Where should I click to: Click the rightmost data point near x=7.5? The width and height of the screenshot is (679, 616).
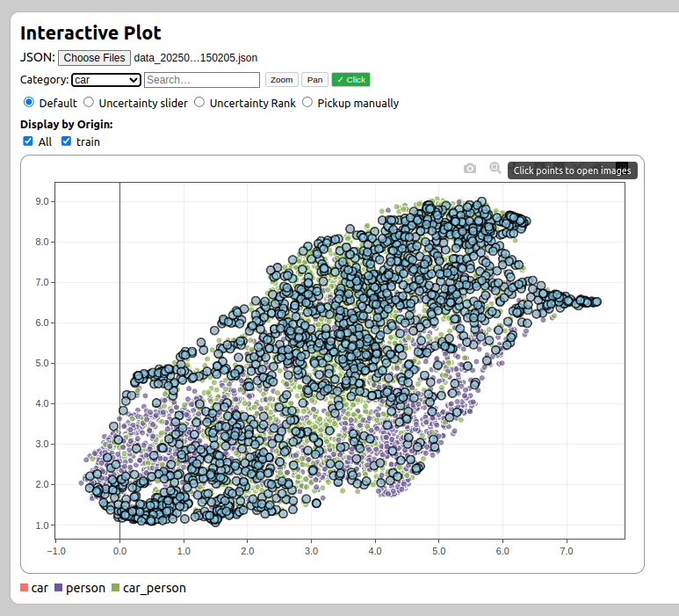pos(596,301)
